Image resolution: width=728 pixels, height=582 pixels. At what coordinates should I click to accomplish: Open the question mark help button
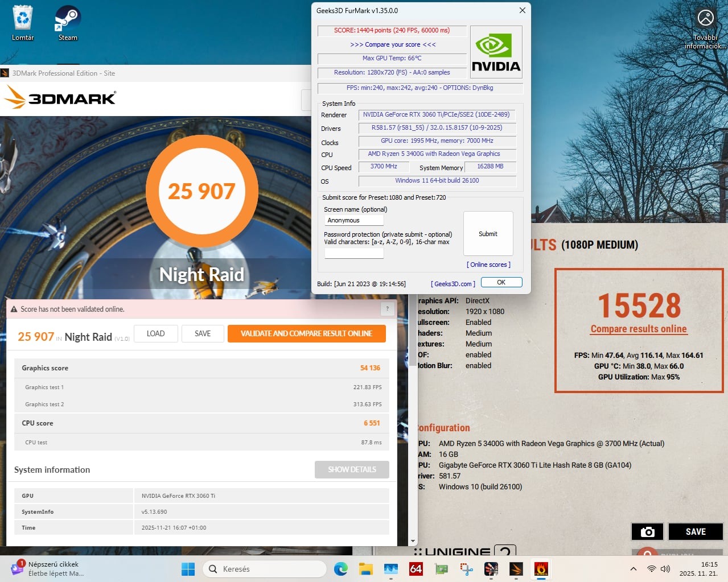387,309
